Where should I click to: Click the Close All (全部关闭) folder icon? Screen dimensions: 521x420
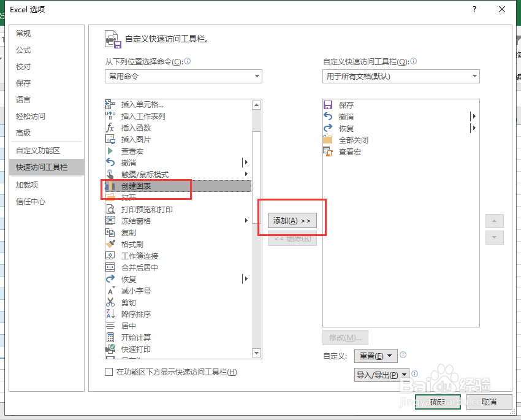328,140
